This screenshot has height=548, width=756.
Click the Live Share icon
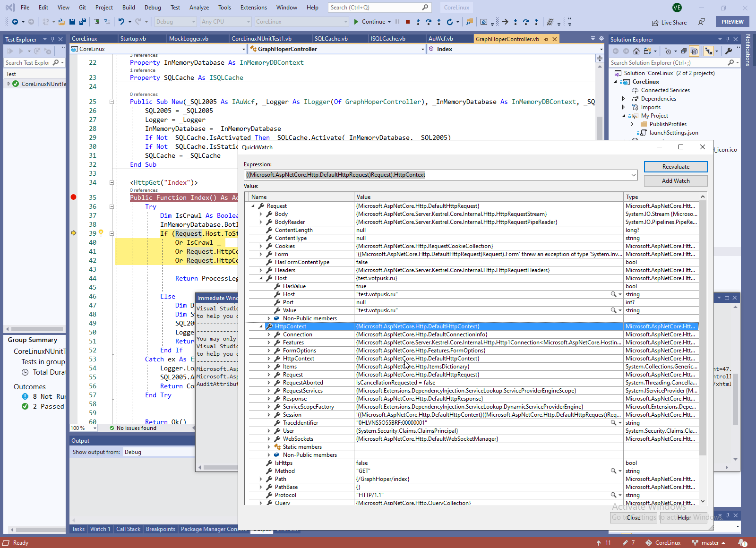[x=655, y=23]
